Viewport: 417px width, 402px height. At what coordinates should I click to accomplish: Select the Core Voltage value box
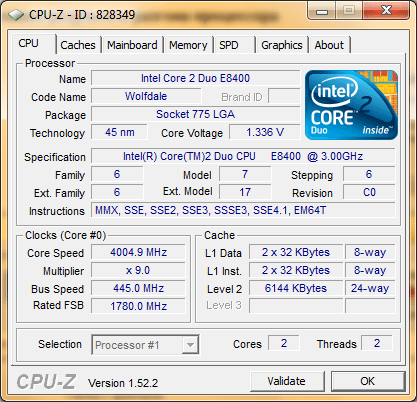[265, 132]
